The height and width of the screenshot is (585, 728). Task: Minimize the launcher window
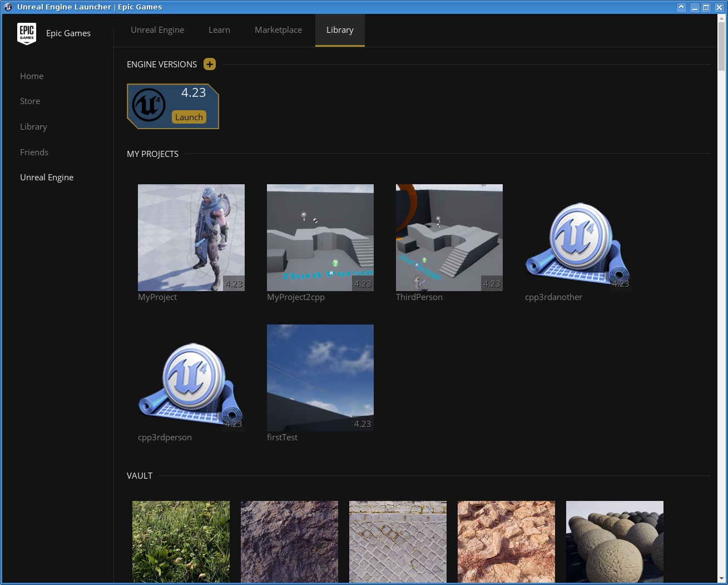click(695, 7)
